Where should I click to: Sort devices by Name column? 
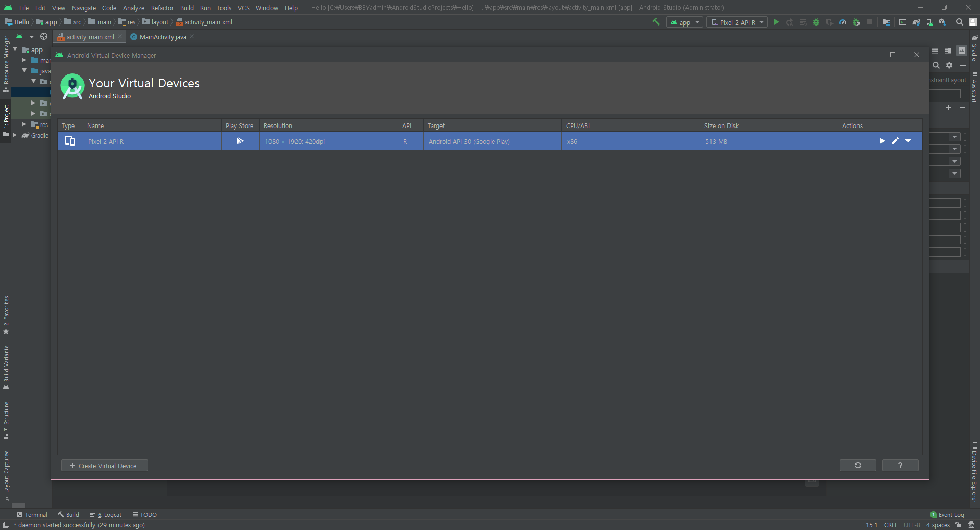pyautogui.click(x=152, y=126)
